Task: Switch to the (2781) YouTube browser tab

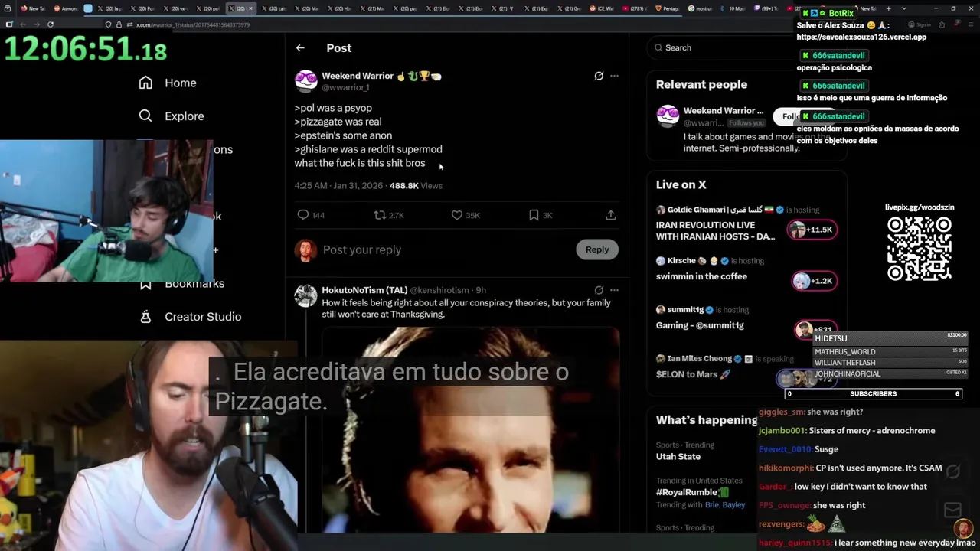Action: [636, 8]
